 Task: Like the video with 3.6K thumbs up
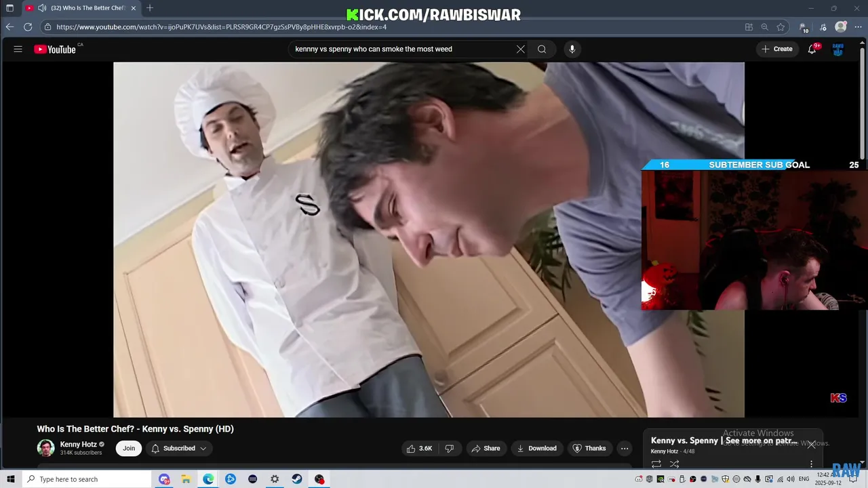point(420,448)
